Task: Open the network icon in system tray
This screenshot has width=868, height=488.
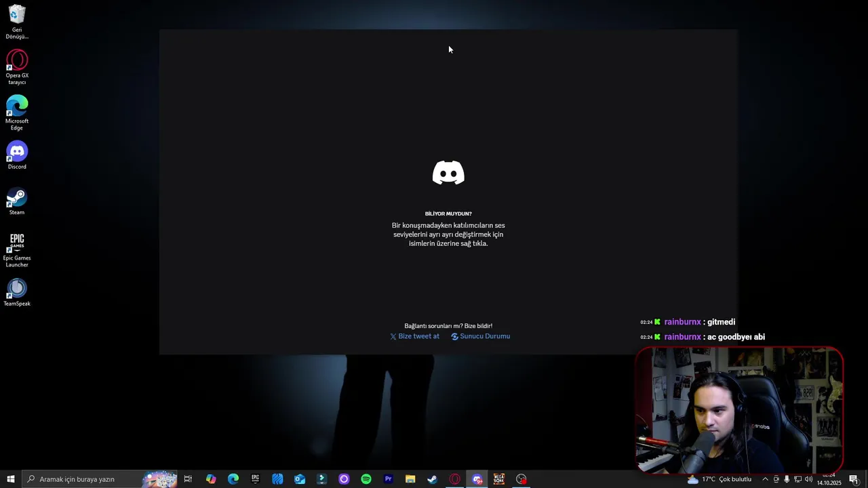Action: pos(797,479)
